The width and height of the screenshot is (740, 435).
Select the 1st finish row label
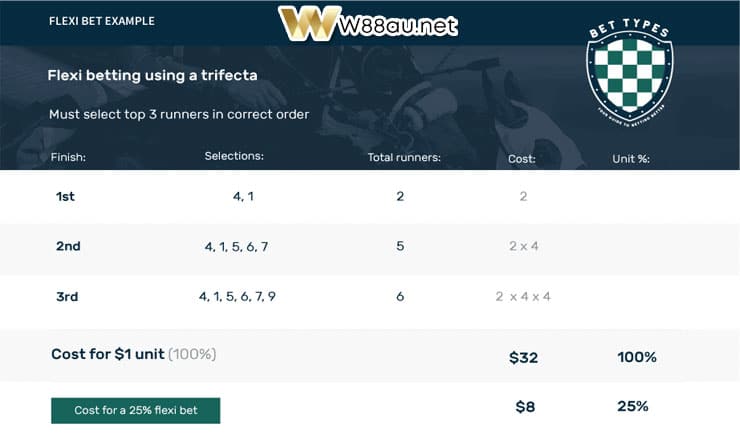tap(65, 196)
